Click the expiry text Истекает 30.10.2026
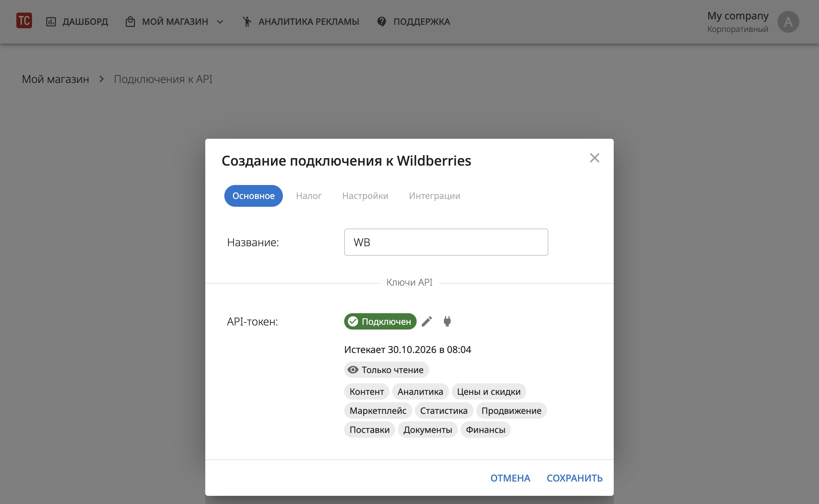Image resolution: width=819 pixels, height=504 pixels. pos(407,349)
